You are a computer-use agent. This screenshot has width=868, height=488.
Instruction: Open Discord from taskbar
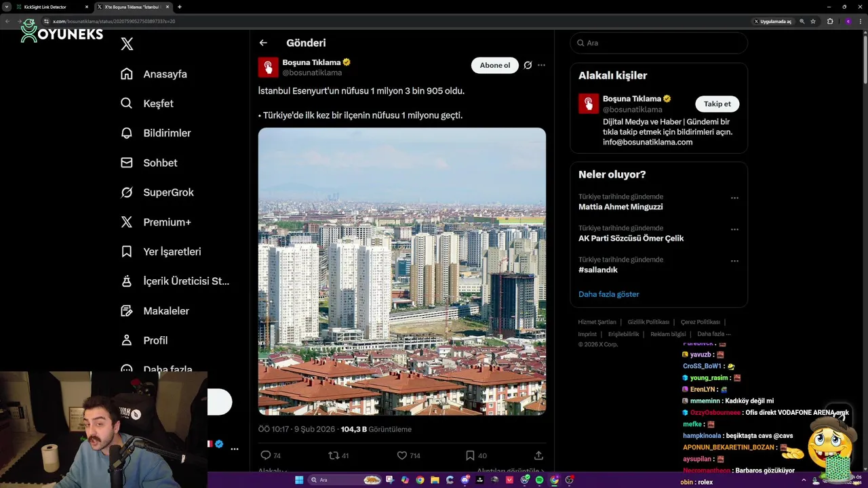click(465, 480)
